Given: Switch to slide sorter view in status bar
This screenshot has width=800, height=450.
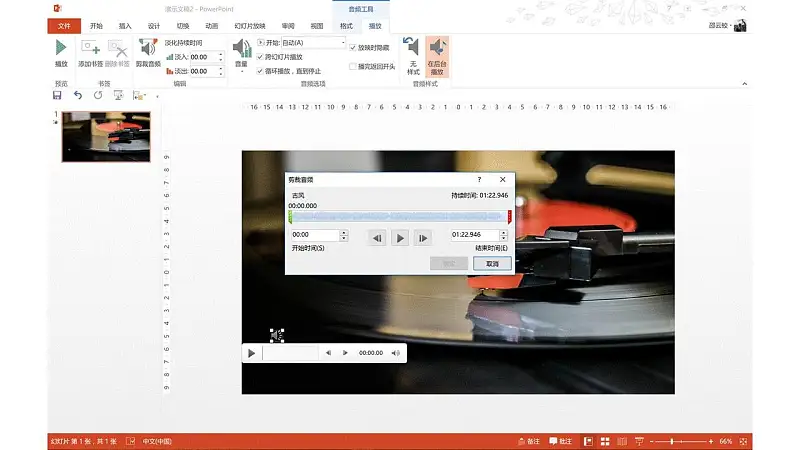Looking at the screenshot, I should coord(605,441).
